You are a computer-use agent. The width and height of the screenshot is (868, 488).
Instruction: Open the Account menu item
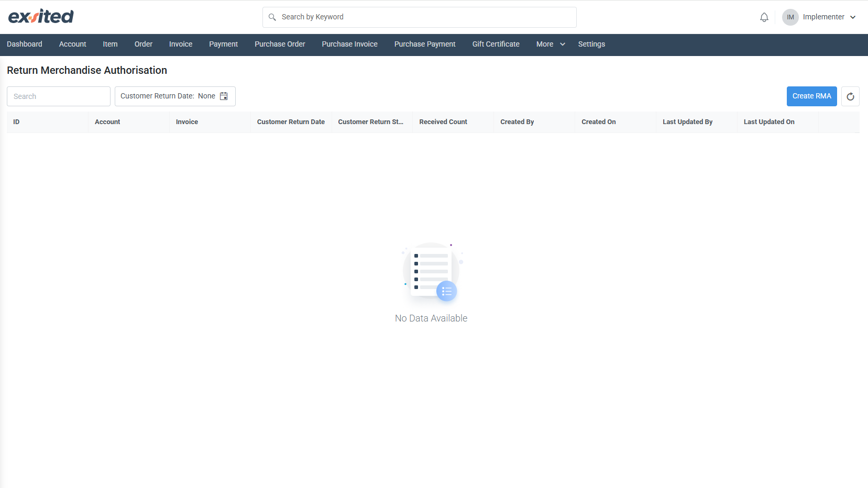pos(72,45)
